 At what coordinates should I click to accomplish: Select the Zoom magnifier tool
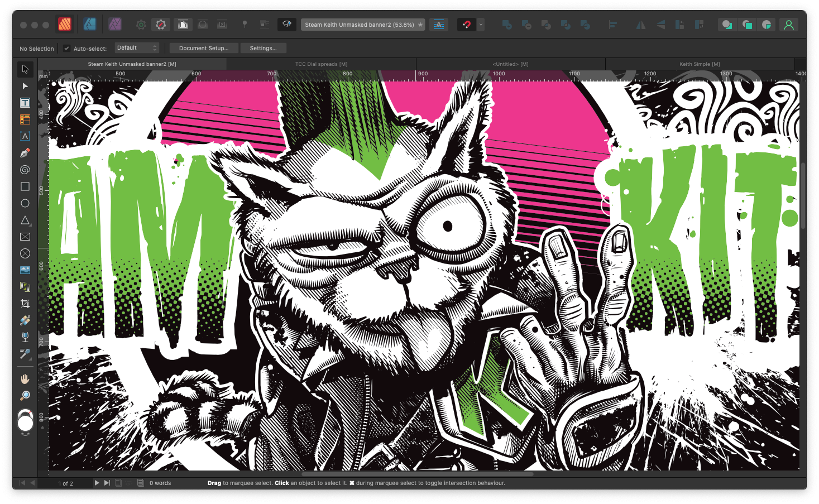pyautogui.click(x=25, y=396)
